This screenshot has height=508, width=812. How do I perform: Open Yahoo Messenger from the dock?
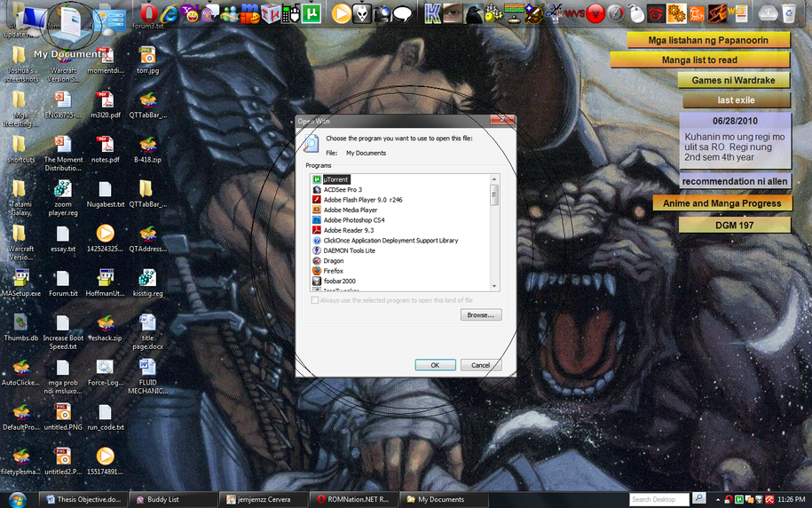pyautogui.click(x=190, y=13)
